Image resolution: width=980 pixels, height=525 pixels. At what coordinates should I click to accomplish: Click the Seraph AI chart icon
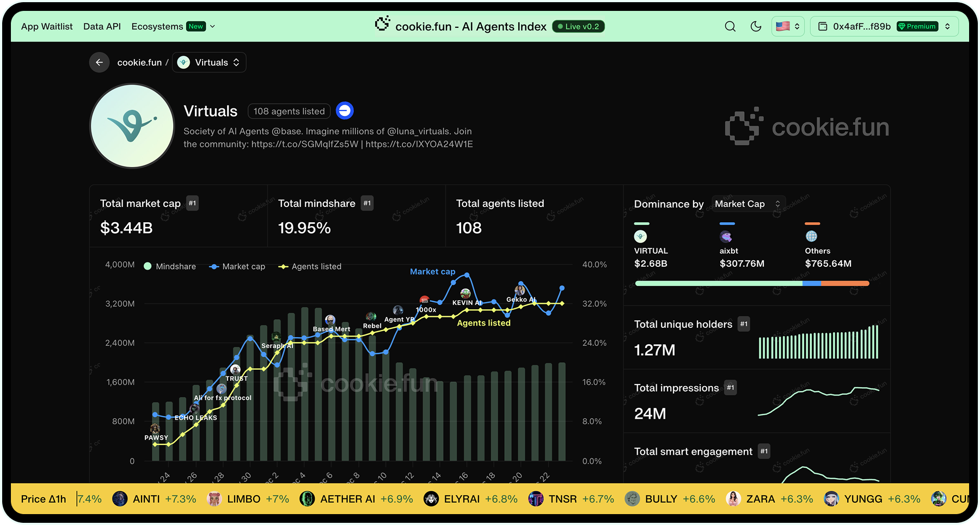point(276,337)
